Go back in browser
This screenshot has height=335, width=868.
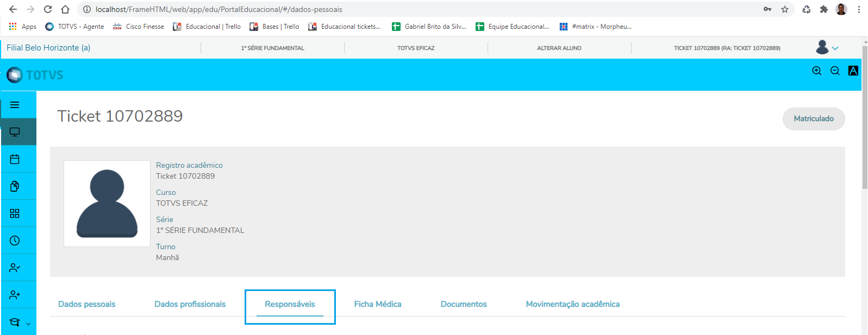[13, 9]
